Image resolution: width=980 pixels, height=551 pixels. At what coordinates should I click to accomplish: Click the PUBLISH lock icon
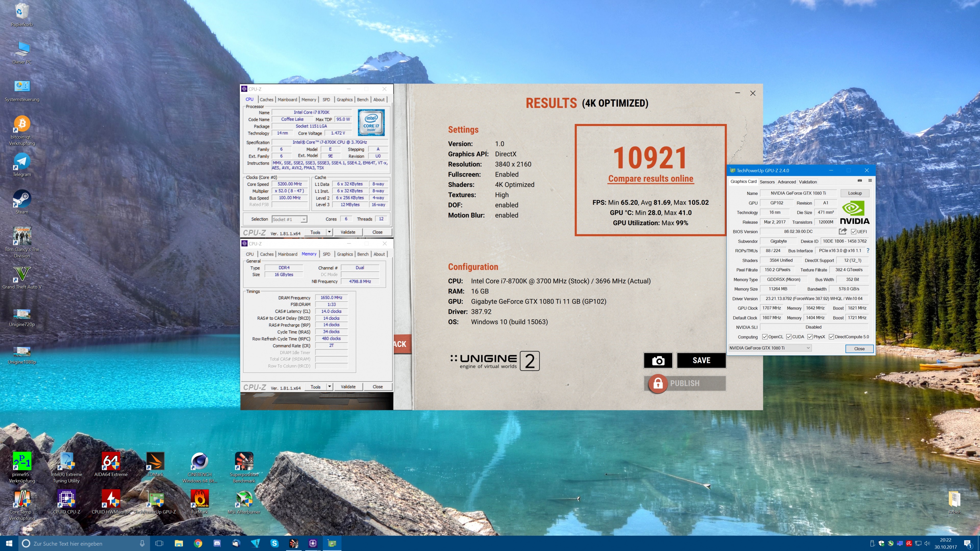pyautogui.click(x=658, y=384)
